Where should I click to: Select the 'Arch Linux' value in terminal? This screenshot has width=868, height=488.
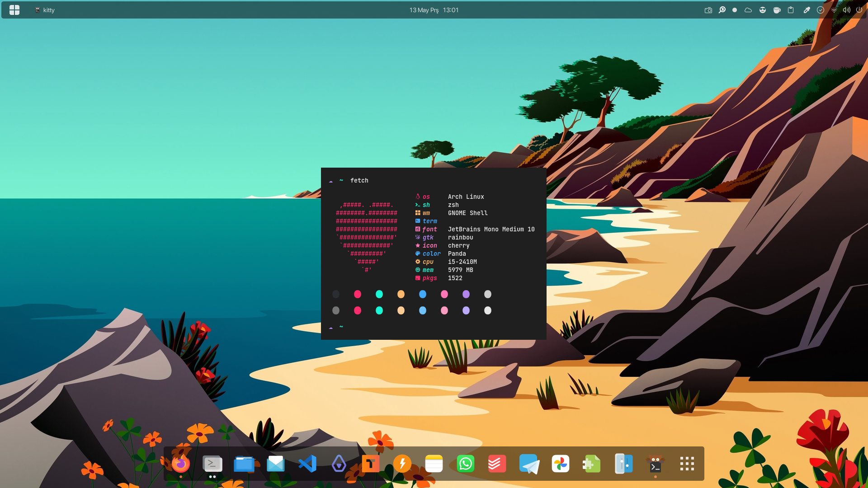pyautogui.click(x=466, y=197)
